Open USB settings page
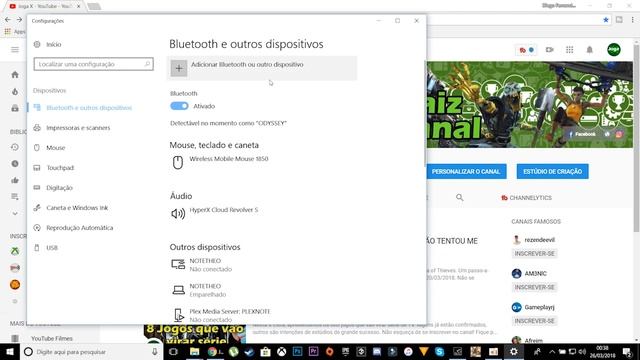640x360 pixels. click(x=52, y=248)
